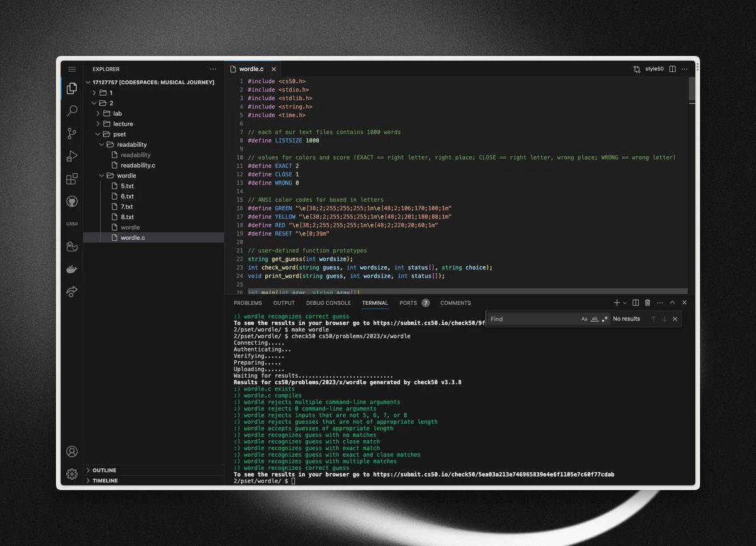Viewport: 756px width, 546px height.
Task: Click the style50 button
Action: (x=649, y=69)
